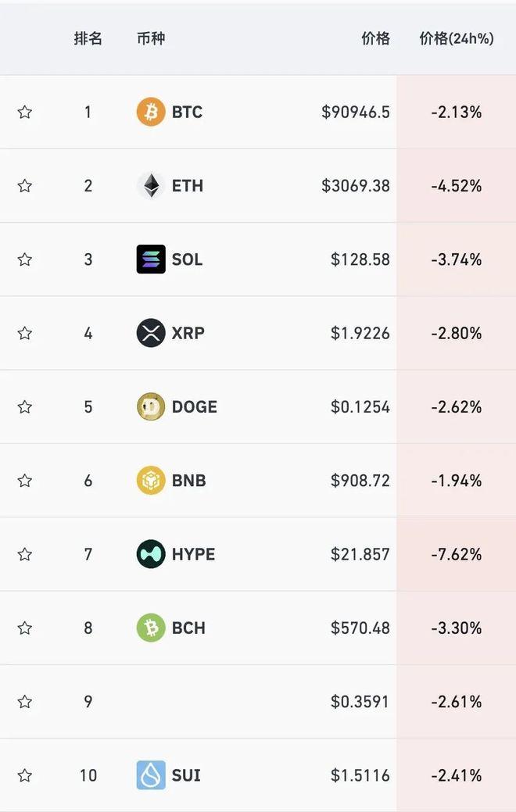
Task: Open the DOGE coin name link
Action: [195, 406]
